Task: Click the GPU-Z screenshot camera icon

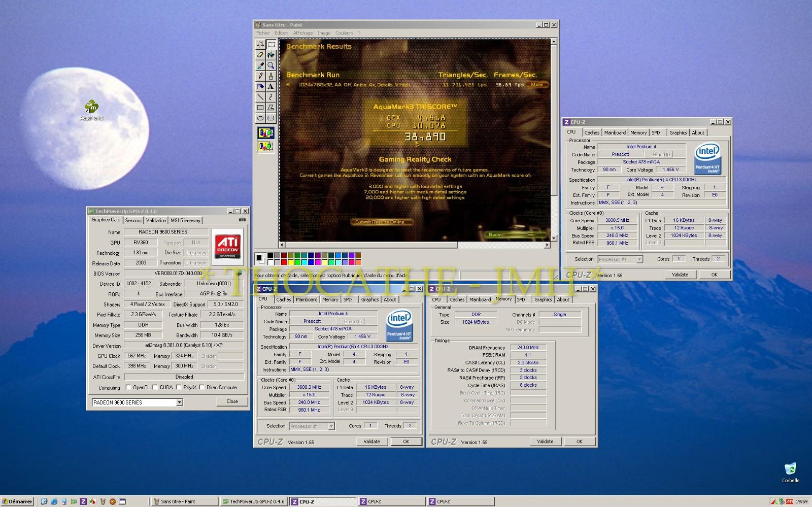Action: click(242, 220)
